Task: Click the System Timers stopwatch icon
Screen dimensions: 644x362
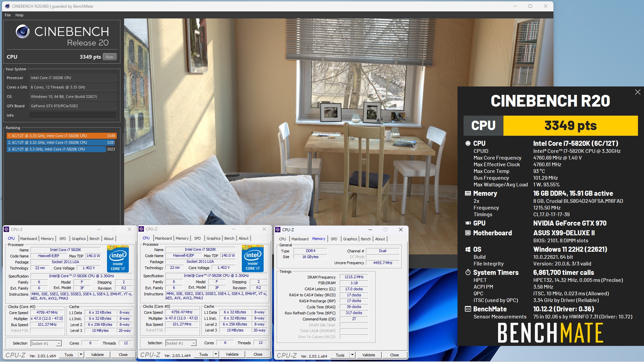Action: pos(468,273)
